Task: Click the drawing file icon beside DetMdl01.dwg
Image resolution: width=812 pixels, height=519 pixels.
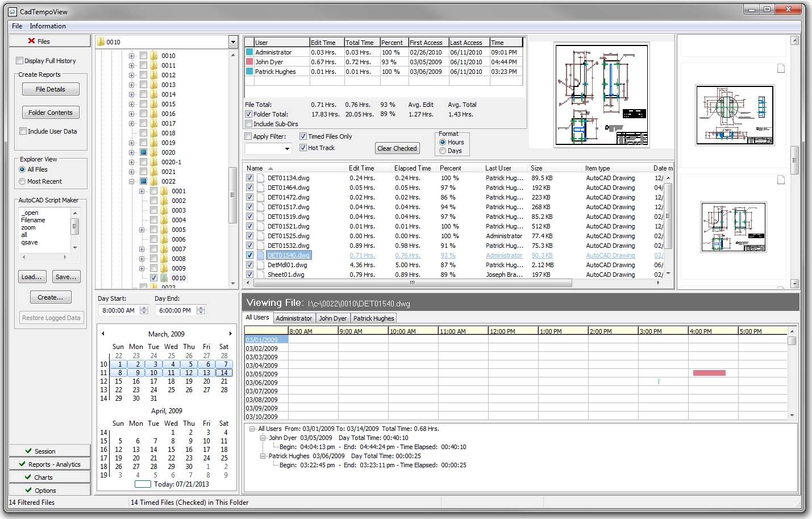Action: (261, 265)
